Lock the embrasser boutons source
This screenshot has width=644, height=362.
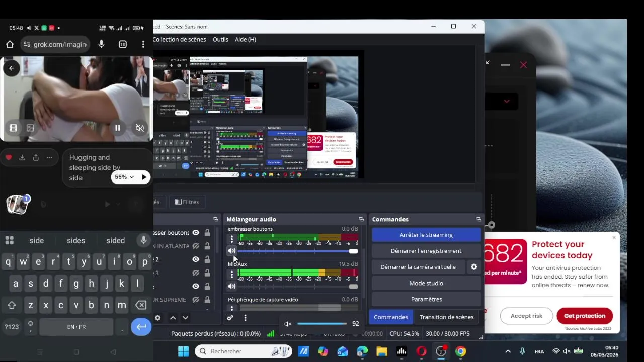207,233
